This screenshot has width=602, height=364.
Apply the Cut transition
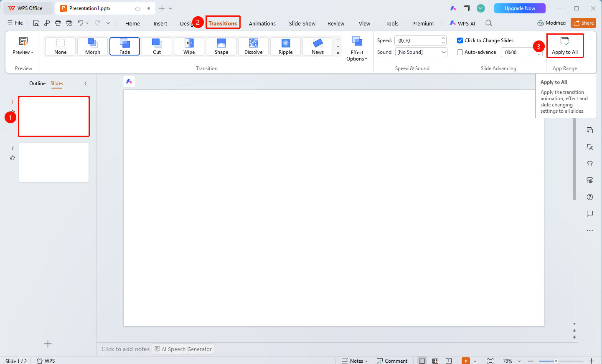click(157, 46)
